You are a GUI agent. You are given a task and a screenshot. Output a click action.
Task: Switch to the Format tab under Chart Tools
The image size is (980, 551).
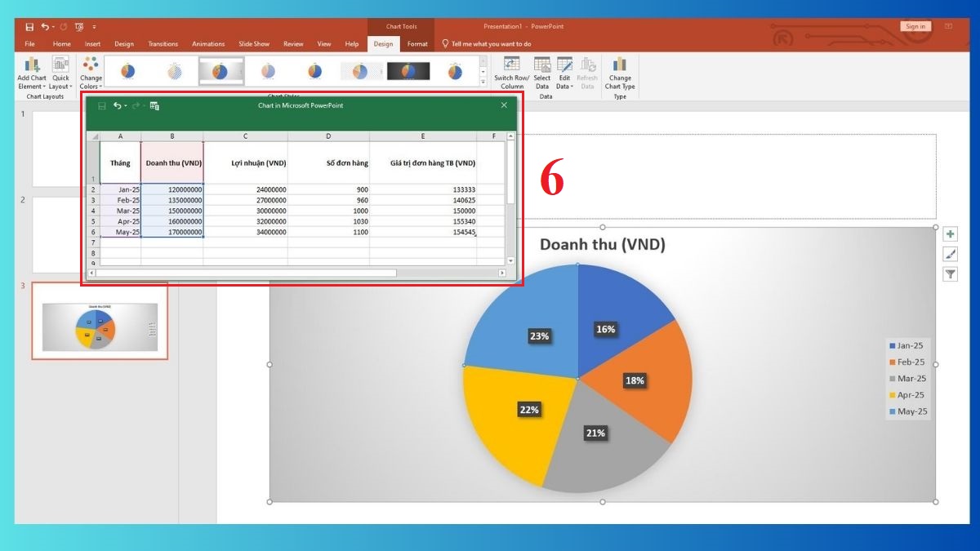click(416, 44)
